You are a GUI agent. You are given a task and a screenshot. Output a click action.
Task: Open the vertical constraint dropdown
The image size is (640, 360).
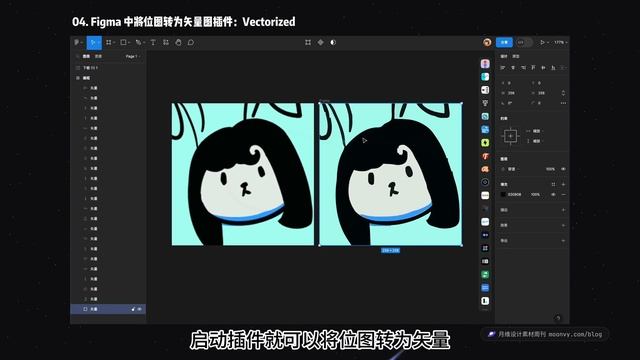pos(536,141)
